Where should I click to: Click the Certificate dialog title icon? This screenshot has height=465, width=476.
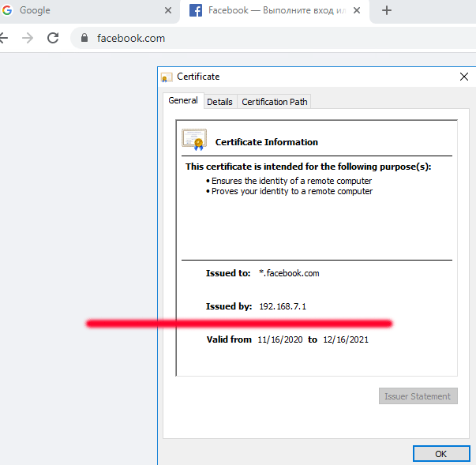tap(167, 77)
